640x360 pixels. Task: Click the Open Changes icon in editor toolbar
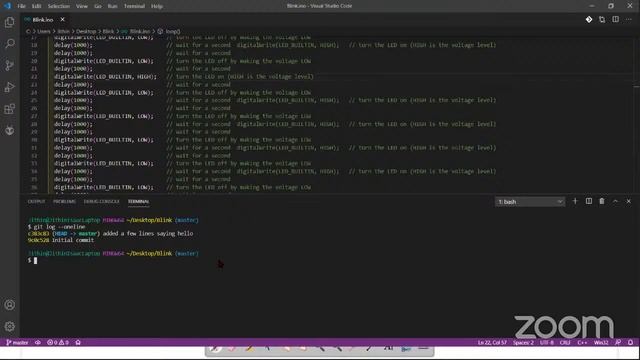click(x=602, y=20)
